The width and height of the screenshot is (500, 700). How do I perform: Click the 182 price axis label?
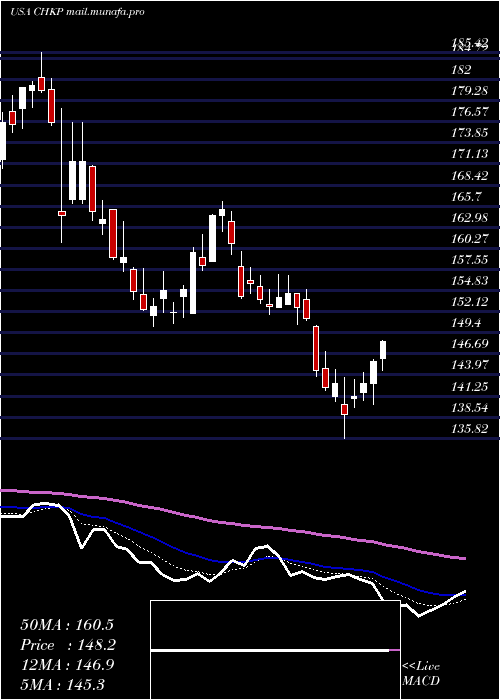461,70
